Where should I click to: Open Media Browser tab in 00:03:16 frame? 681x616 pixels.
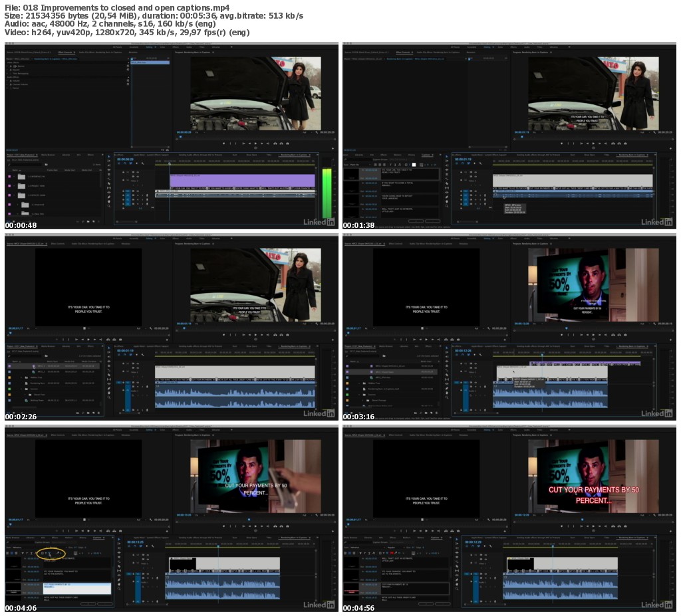386,346
